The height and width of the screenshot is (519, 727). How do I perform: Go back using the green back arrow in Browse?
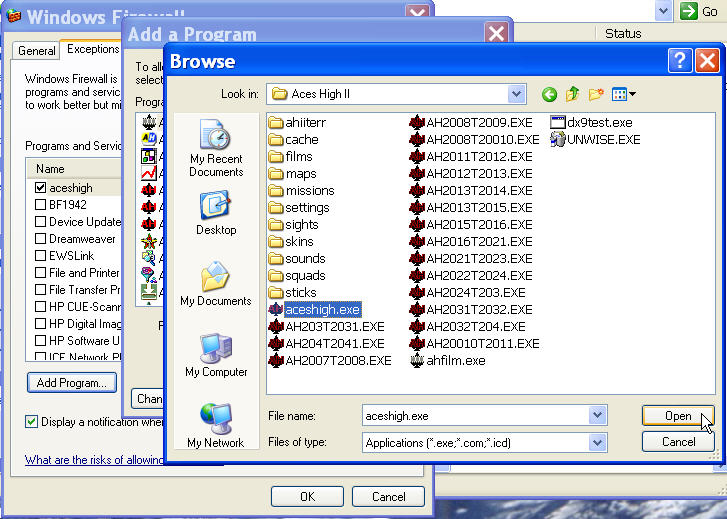pos(549,95)
